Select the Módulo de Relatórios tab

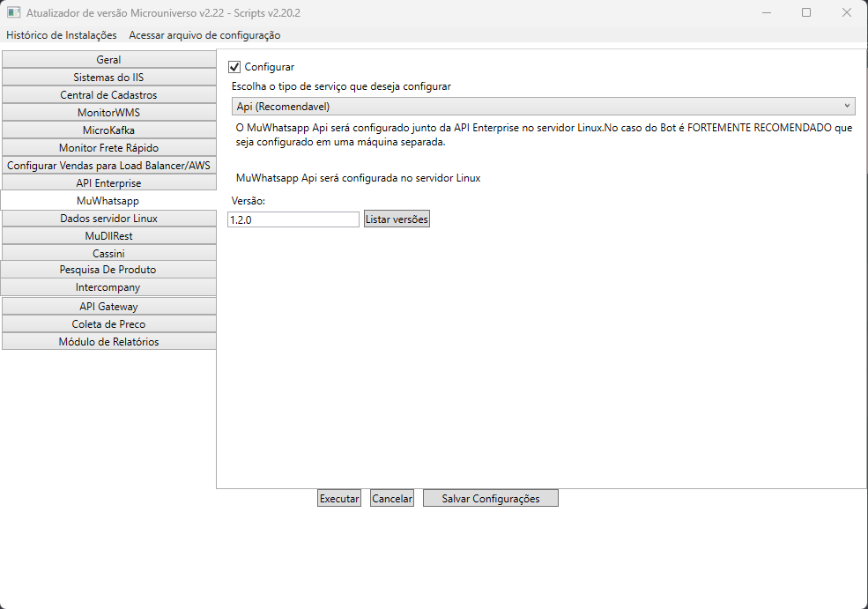(x=108, y=342)
